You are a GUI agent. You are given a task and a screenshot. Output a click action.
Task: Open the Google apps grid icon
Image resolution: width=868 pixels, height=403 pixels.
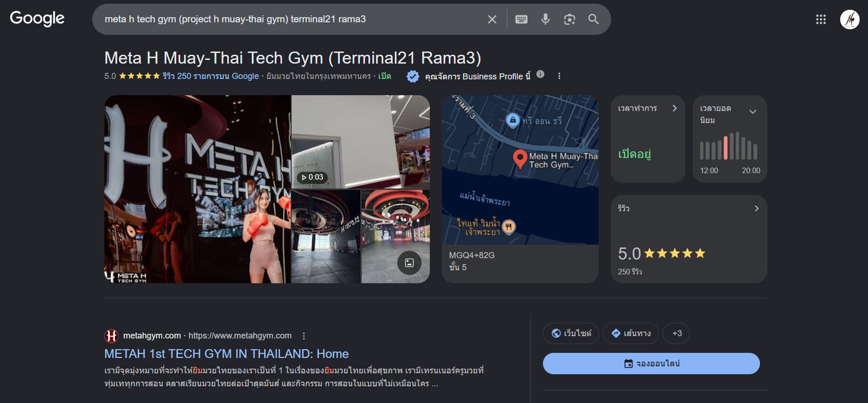[x=821, y=20]
